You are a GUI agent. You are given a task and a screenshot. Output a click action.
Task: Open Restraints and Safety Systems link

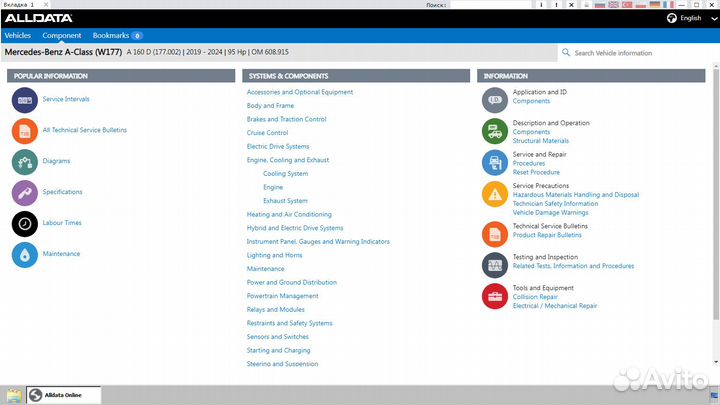pyautogui.click(x=289, y=323)
